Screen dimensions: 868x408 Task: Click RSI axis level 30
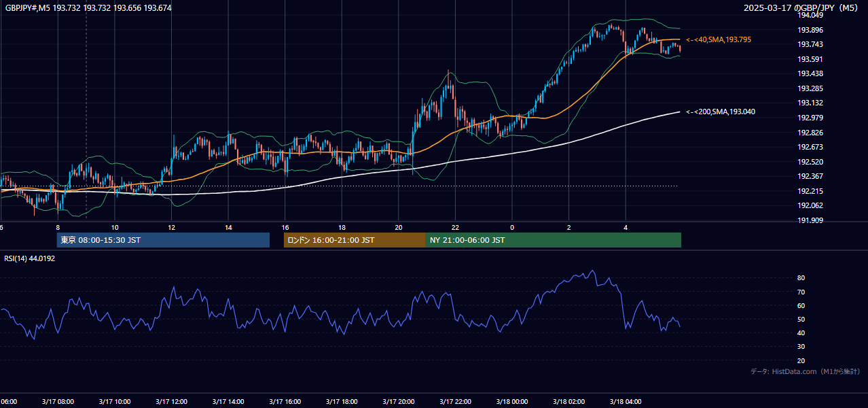click(x=801, y=347)
